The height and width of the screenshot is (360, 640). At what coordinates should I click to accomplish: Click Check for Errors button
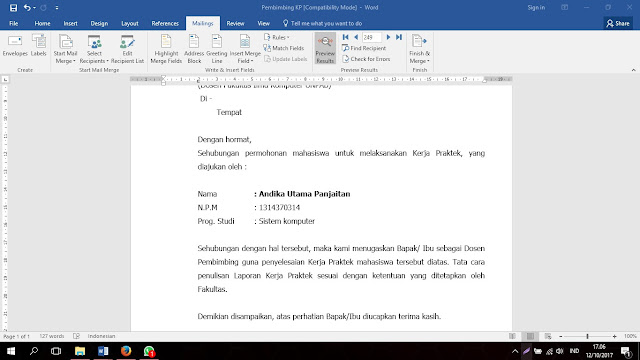pyautogui.click(x=366, y=59)
